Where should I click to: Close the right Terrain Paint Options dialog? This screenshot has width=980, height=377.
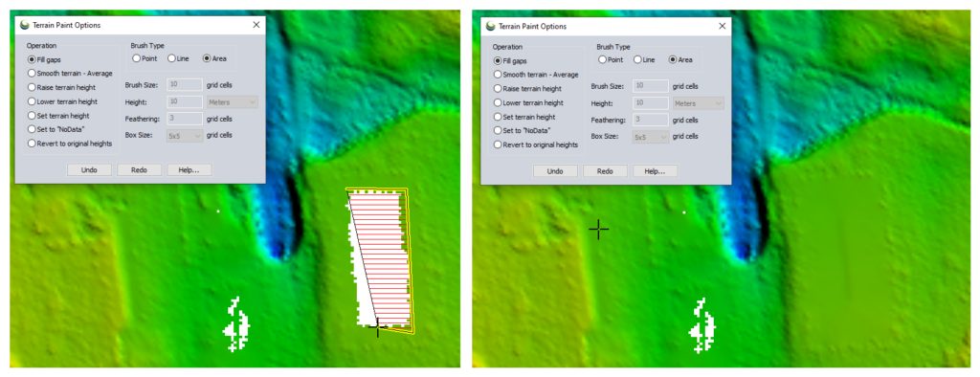722,26
